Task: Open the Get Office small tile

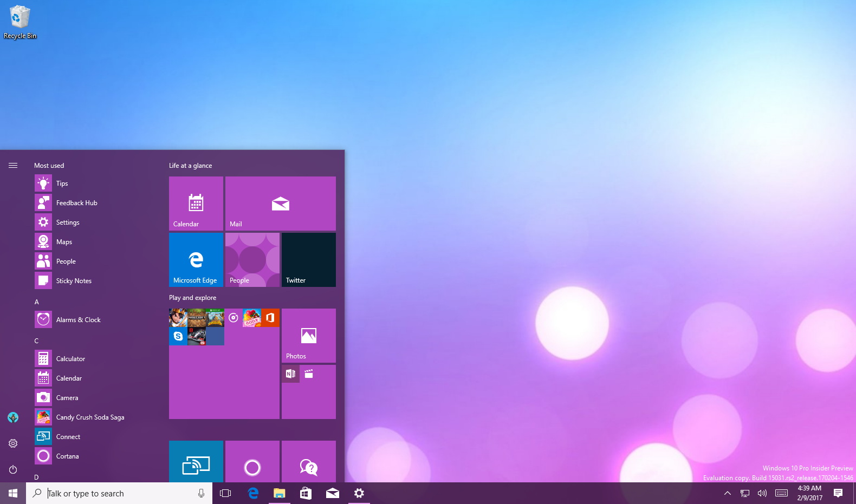Action: point(270,318)
